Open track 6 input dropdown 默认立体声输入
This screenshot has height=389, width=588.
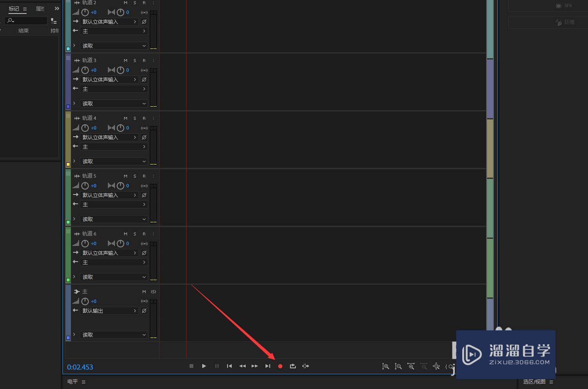(109, 253)
